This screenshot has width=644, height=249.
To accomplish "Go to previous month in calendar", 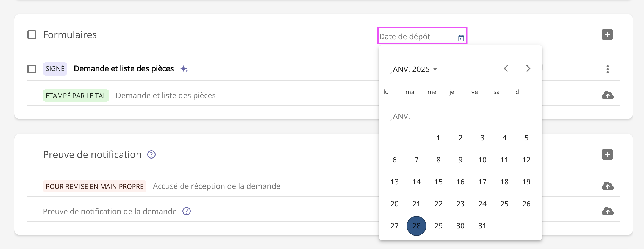I will [506, 69].
